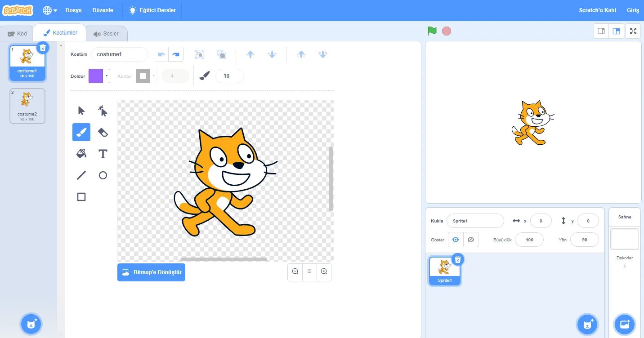Select the Text tool
Screen dimensions: 644x338
pos(103,154)
